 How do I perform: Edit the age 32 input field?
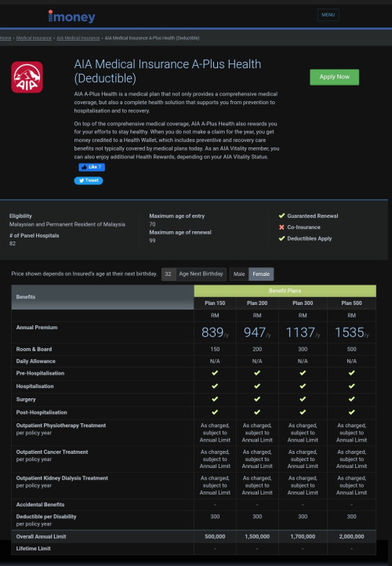(x=169, y=274)
